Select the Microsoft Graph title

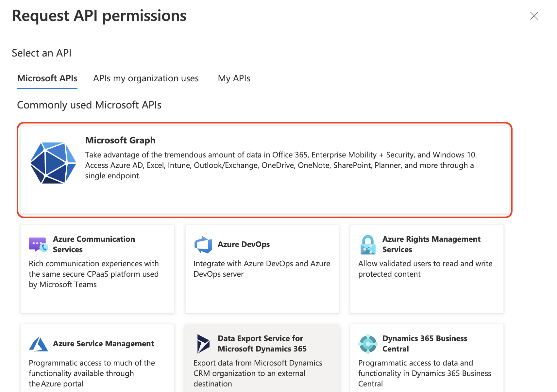(120, 140)
